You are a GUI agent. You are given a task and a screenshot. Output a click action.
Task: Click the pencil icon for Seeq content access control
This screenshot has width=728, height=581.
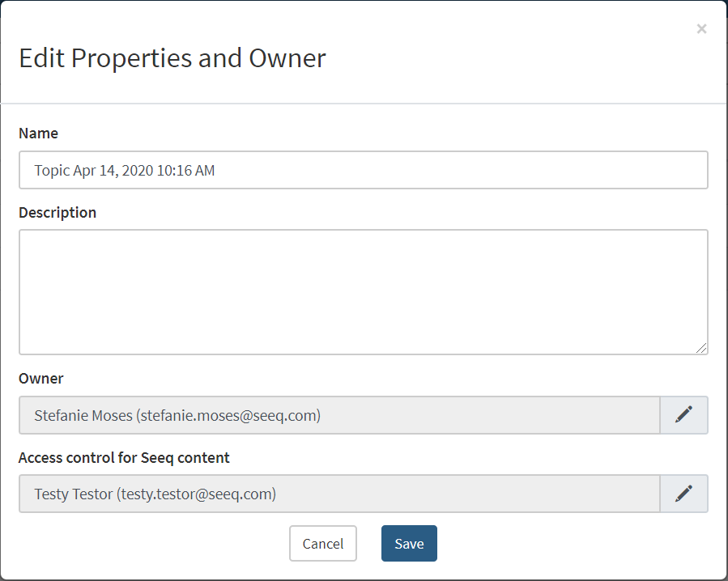[684, 494]
